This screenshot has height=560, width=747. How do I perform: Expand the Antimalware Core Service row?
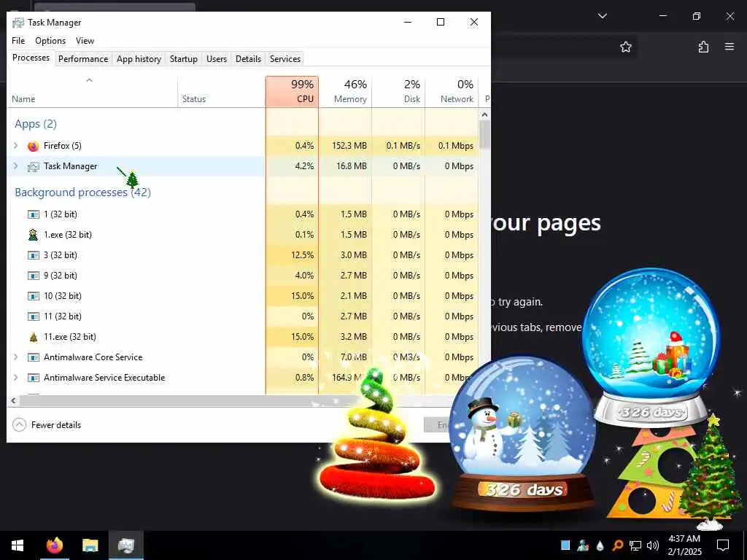pos(16,357)
